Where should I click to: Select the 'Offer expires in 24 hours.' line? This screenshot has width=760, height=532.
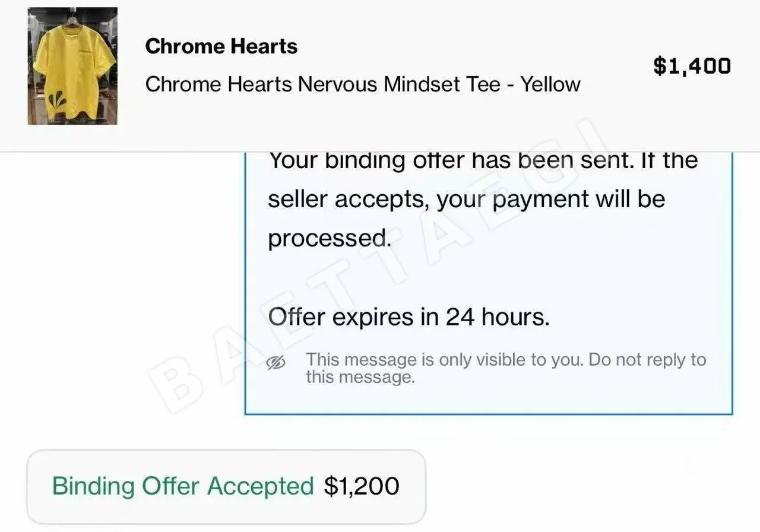click(x=409, y=317)
